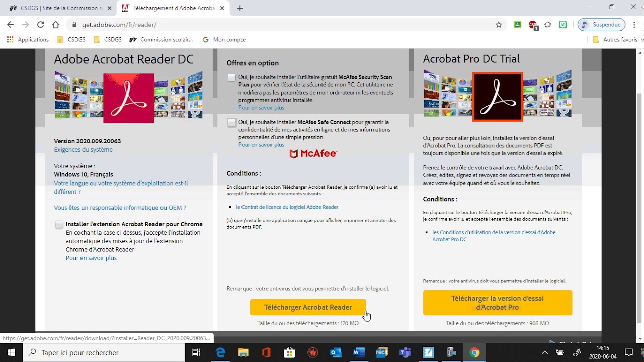Open the Google Classroom extension icon
This screenshot has width=644, height=362.
(517, 25)
